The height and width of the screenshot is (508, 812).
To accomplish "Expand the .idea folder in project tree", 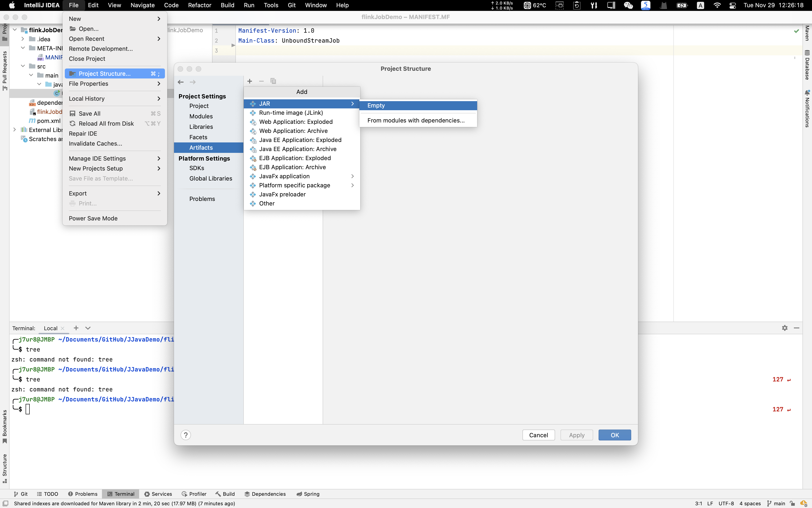I will (22, 39).
